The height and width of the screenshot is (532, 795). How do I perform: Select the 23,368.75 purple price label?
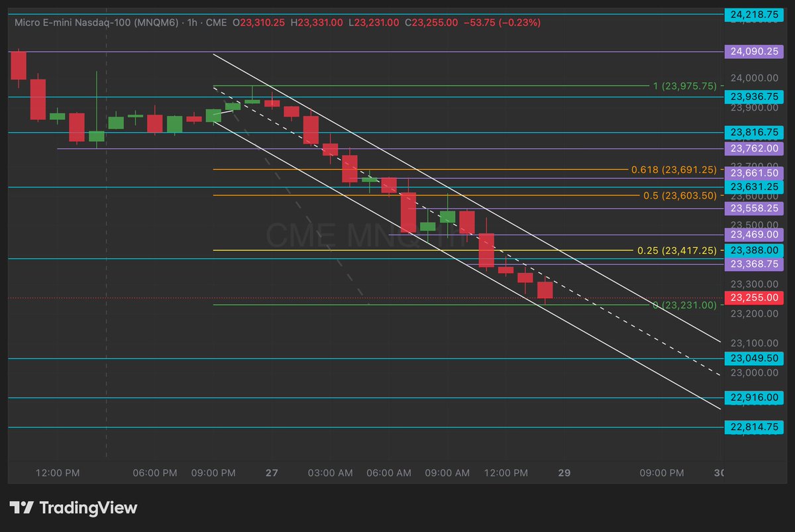tap(754, 264)
